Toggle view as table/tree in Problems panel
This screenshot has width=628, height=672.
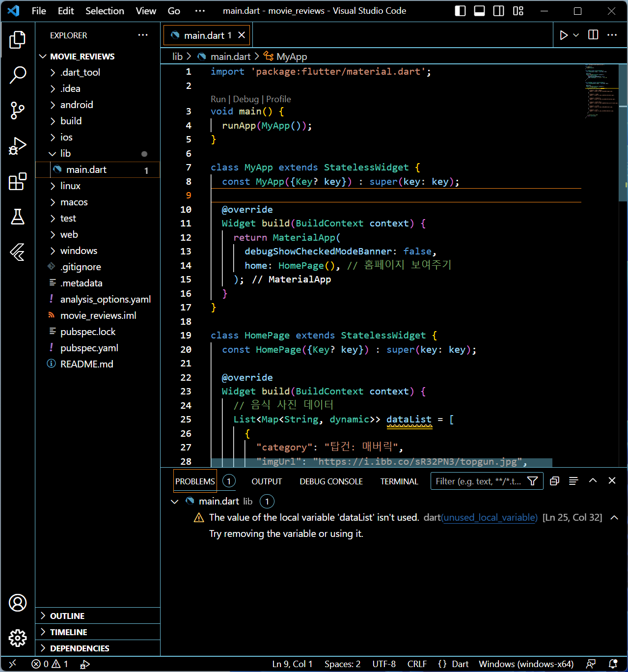573,481
